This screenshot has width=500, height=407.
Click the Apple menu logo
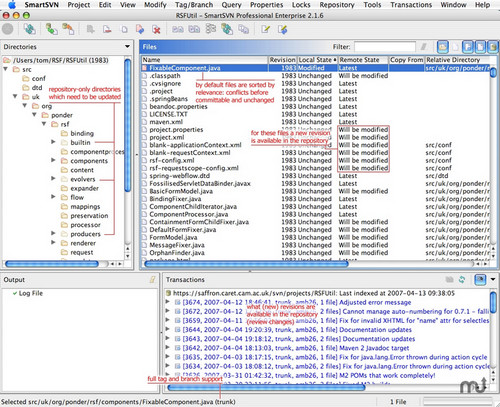[x=12, y=5]
